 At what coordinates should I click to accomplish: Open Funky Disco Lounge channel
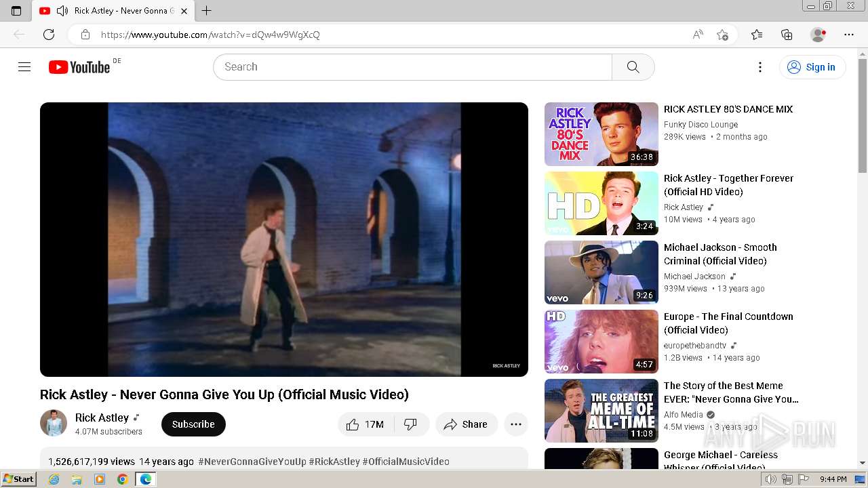[701, 125]
